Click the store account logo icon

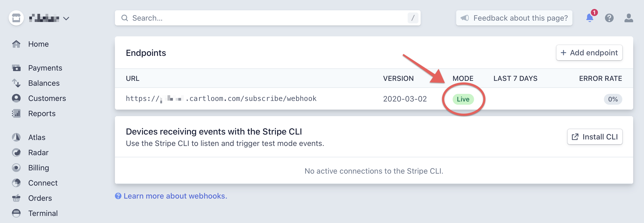click(16, 18)
